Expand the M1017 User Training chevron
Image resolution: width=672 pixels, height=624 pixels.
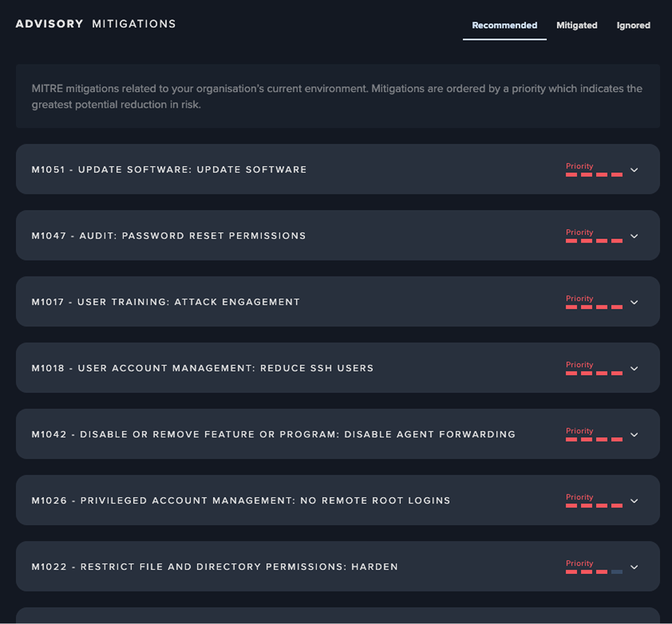click(634, 302)
